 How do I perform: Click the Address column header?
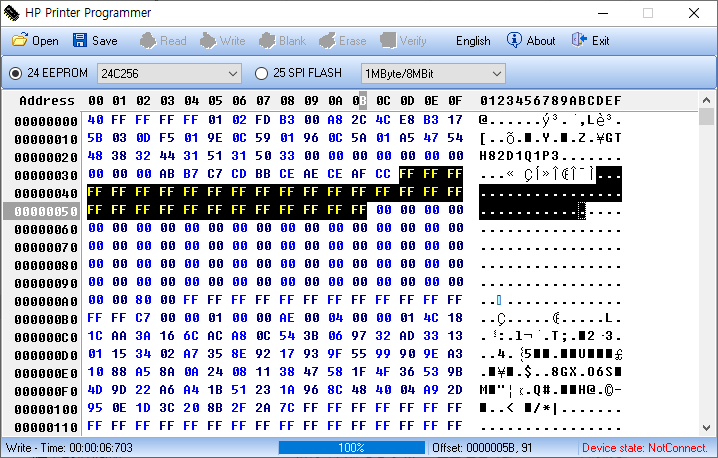pyautogui.click(x=47, y=100)
